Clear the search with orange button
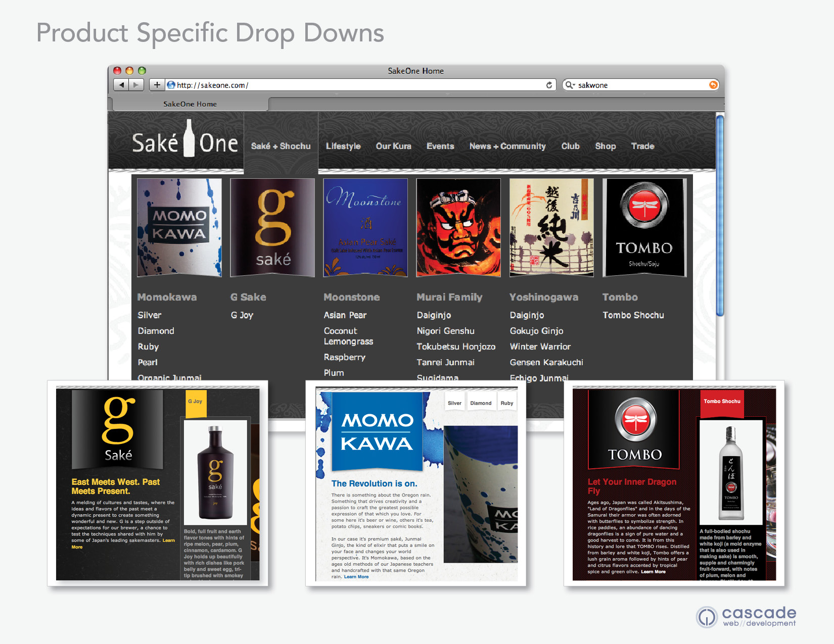The height and width of the screenshot is (644, 834). [x=713, y=85]
